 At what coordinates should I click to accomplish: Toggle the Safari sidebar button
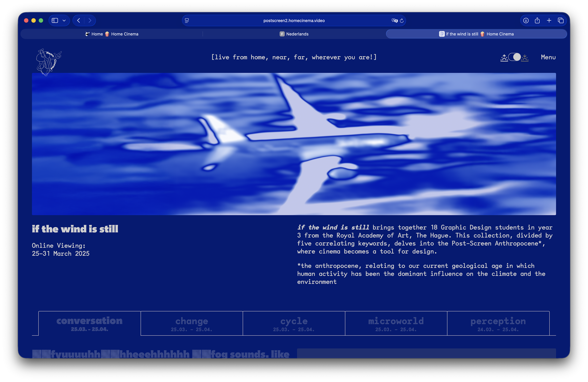click(x=55, y=20)
